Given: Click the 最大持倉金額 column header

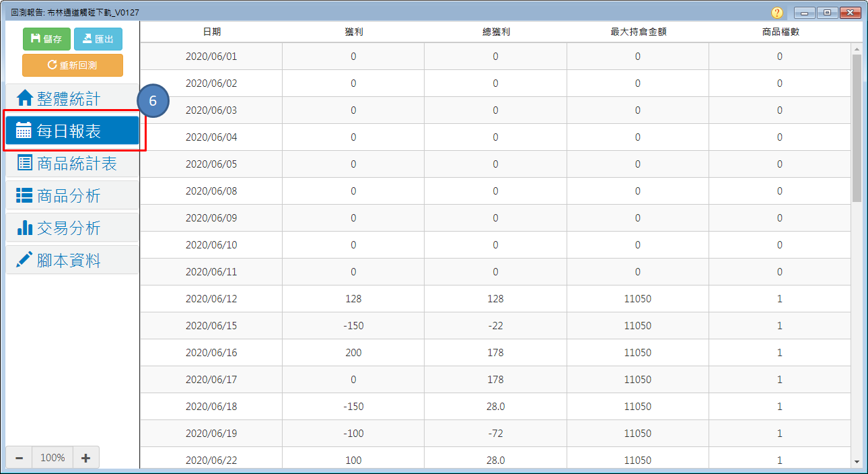Looking at the screenshot, I should click(638, 32).
